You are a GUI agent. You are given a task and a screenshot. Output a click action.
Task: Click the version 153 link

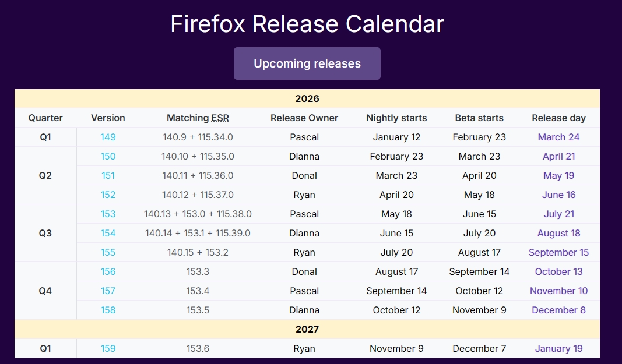tap(108, 214)
